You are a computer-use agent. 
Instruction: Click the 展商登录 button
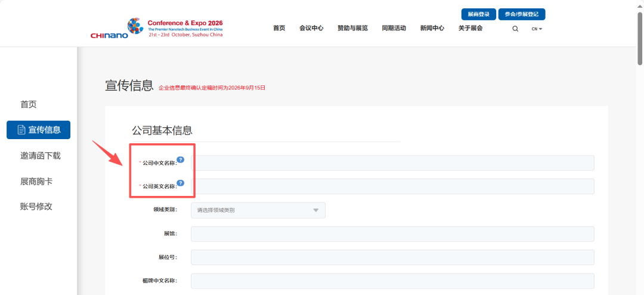pos(478,14)
